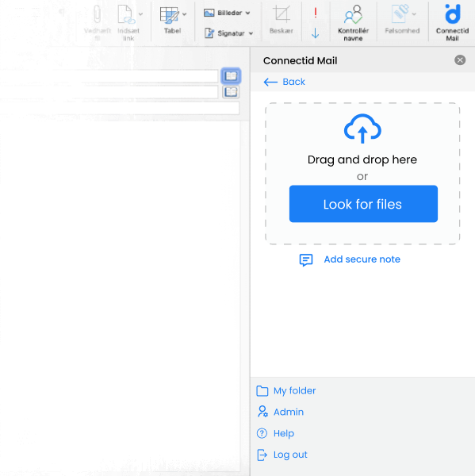Image resolution: width=475 pixels, height=476 pixels.
Task: Open address book for second recipient field
Action: [231, 92]
